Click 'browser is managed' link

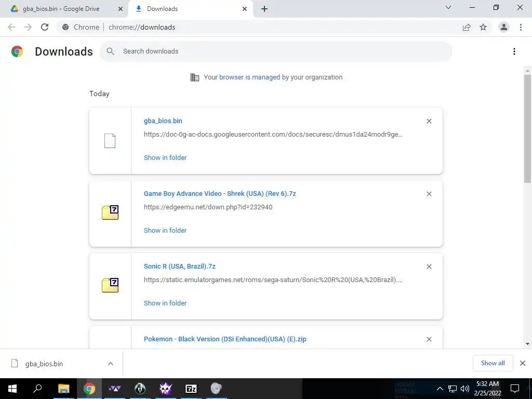(x=249, y=77)
